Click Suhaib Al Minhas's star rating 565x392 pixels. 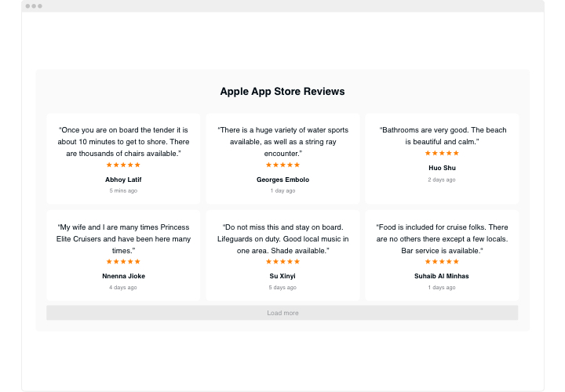click(x=442, y=262)
